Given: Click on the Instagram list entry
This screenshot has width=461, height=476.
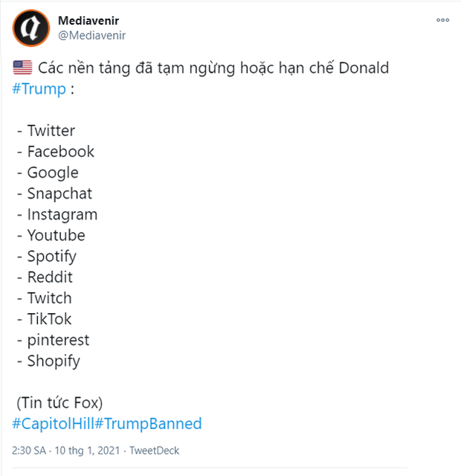Looking at the screenshot, I should coord(62,214).
